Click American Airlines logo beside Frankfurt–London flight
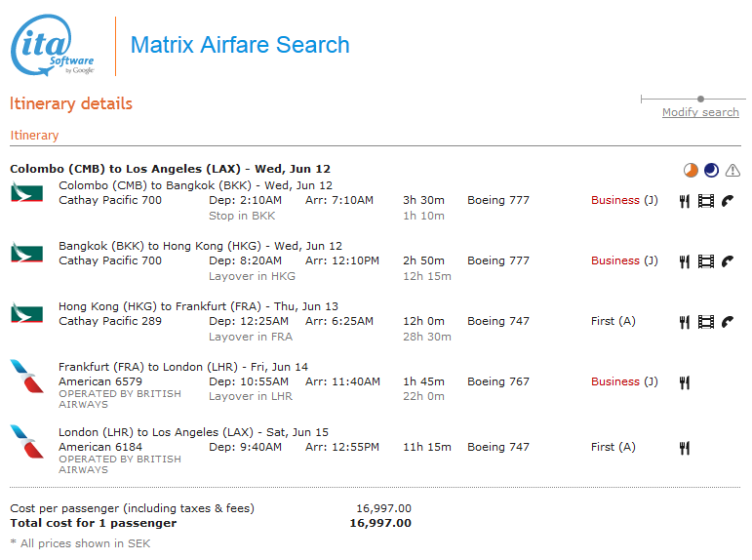Image resolution: width=752 pixels, height=560 pixels. pos(25,376)
